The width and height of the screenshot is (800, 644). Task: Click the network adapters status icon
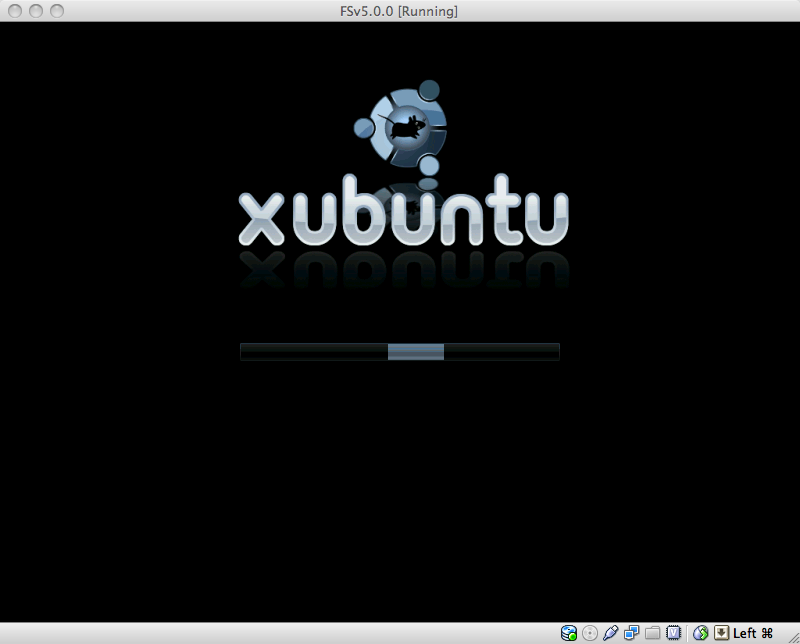(x=632, y=633)
